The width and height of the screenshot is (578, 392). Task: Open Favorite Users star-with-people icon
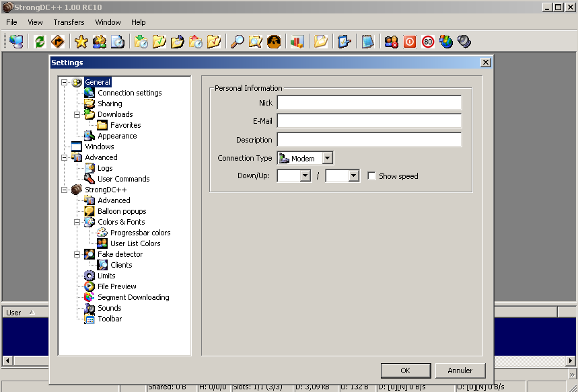coord(99,41)
